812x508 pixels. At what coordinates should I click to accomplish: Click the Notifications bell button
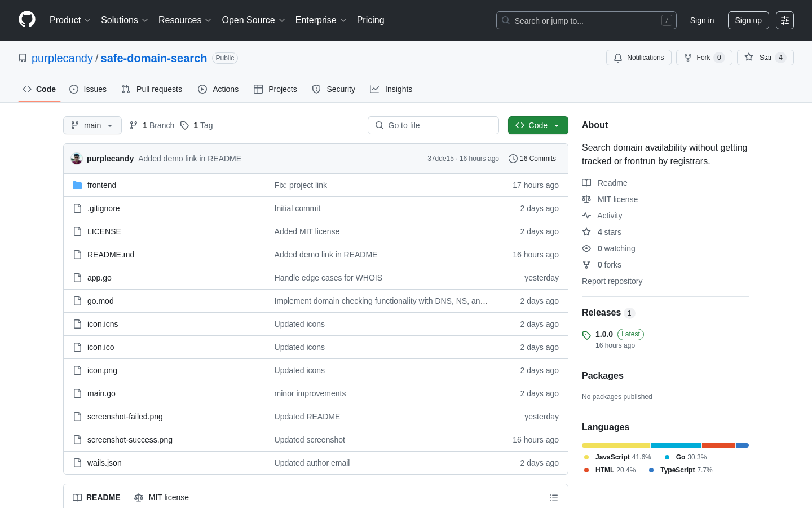(638, 58)
